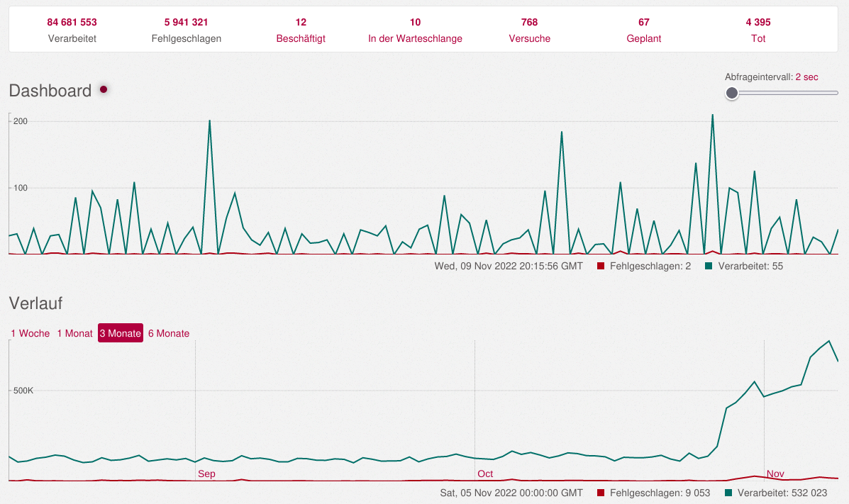Click the pulsing status dot beside Dashboard

click(x=104, y=89)
